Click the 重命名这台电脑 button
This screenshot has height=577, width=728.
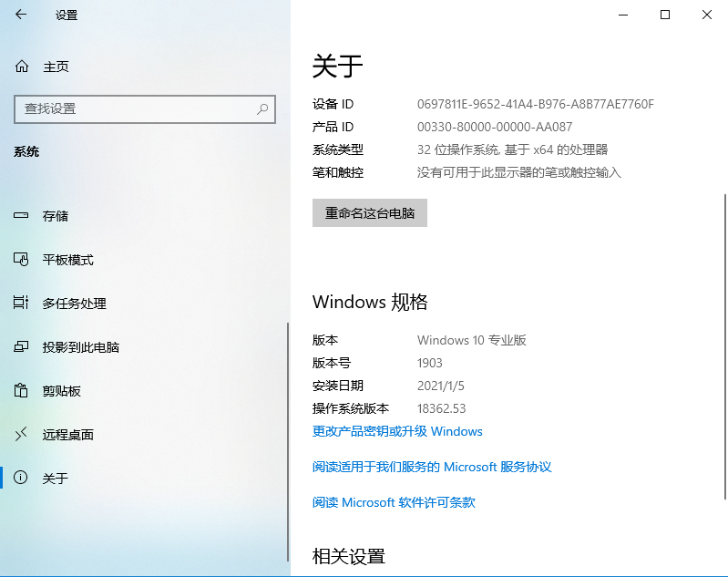click(x=370, y=212)
